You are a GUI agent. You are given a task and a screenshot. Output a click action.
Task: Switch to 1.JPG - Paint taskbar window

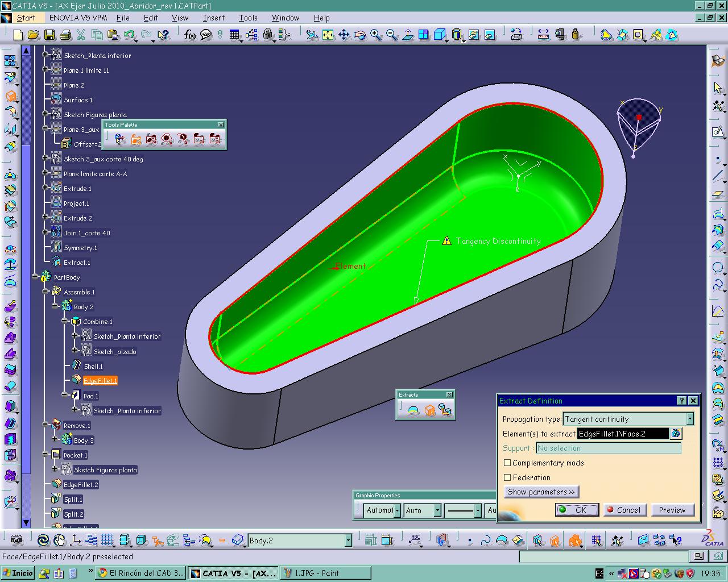325,573
